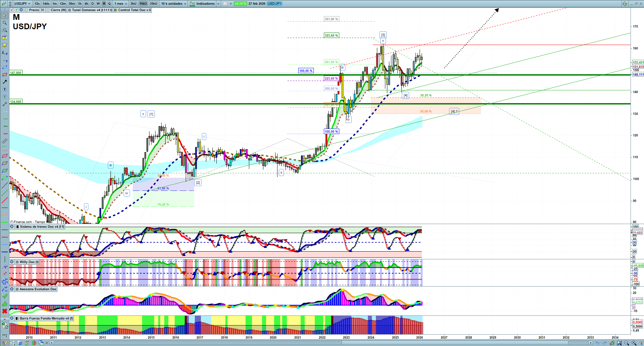This screenshot has width=644, height=346.
Task: Select the D daily timeframe
Action: [93, 4]
